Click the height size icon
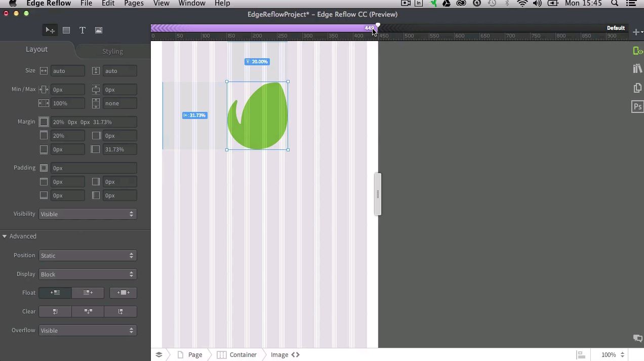The image size is (644, 361). [x=96, y=71]
